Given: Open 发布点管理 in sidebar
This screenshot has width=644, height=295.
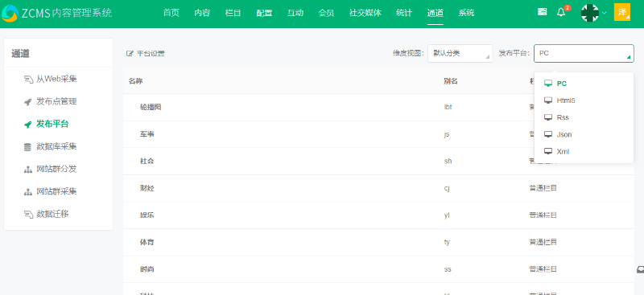Looking at the screenshot, I should tap(56, 102).
